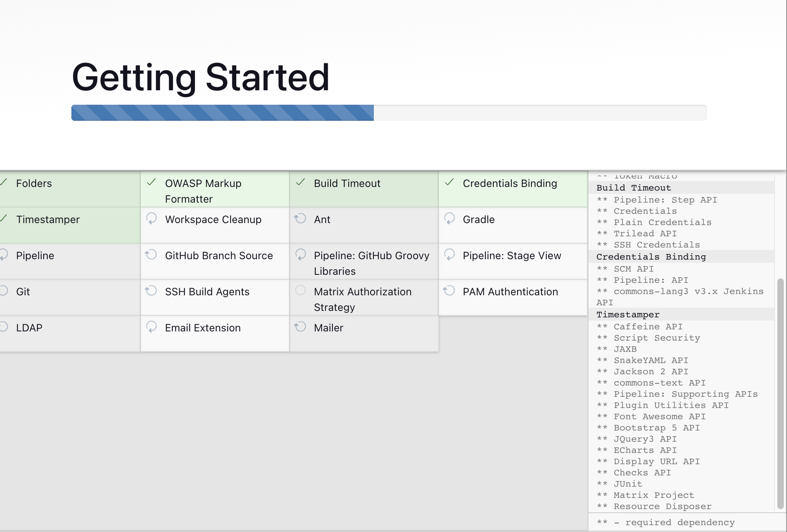The height and width of the screenshot is (532, 787).
Task: Click the green check beside Credentials Binding
Action: pyautogui.click(x=449, y=183)
